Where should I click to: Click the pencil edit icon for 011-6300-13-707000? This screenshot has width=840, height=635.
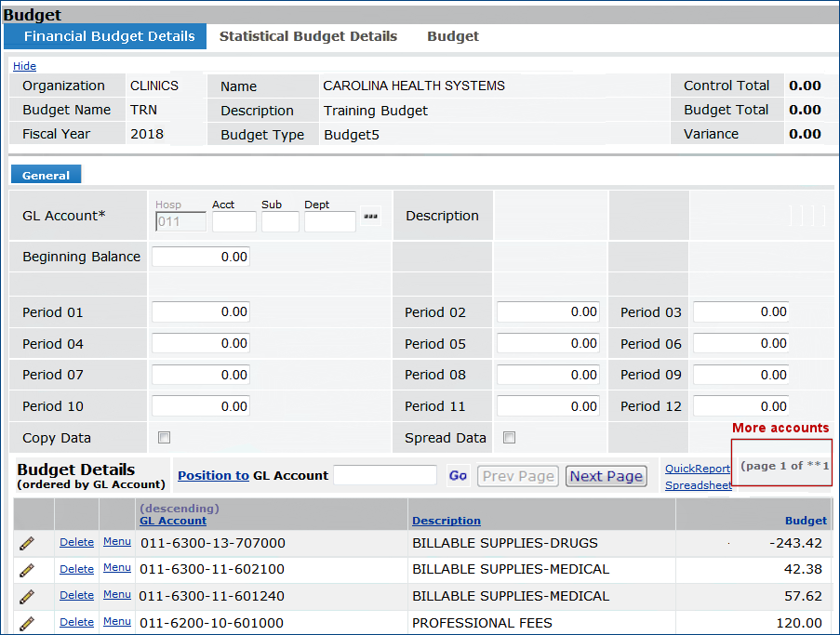[x=26, y=543]
